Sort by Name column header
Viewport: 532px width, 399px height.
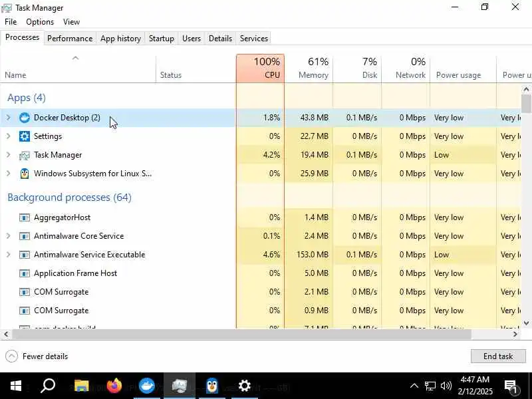click(78, 68)
